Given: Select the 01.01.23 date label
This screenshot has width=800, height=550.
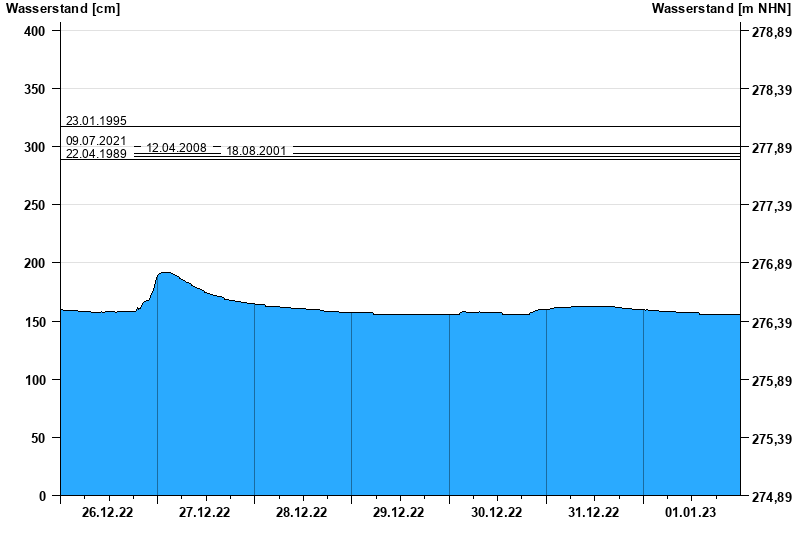Looking at the screenshot, I should point(691,513).
